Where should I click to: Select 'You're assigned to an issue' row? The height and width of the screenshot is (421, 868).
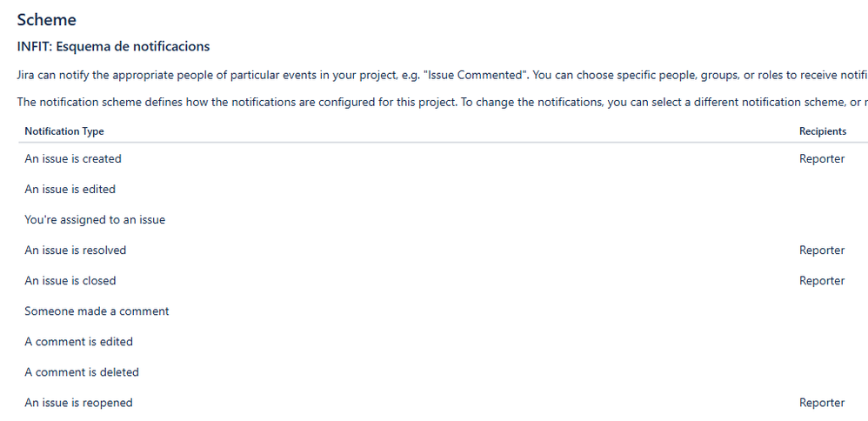443,220
